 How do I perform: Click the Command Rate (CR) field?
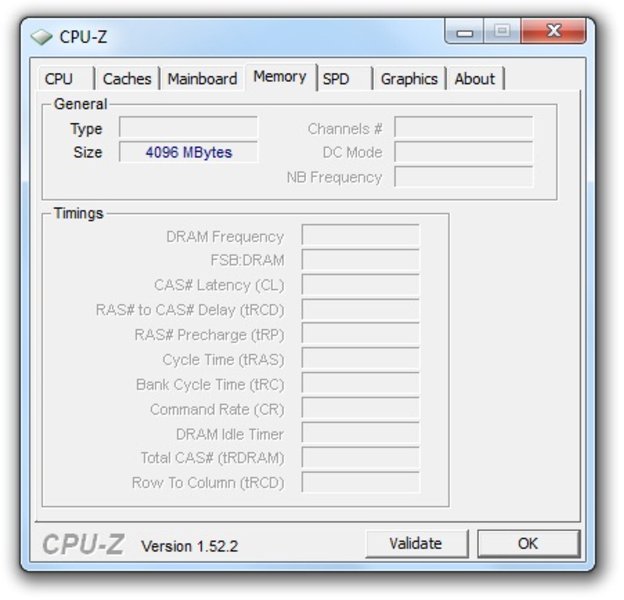coord(361,408)
